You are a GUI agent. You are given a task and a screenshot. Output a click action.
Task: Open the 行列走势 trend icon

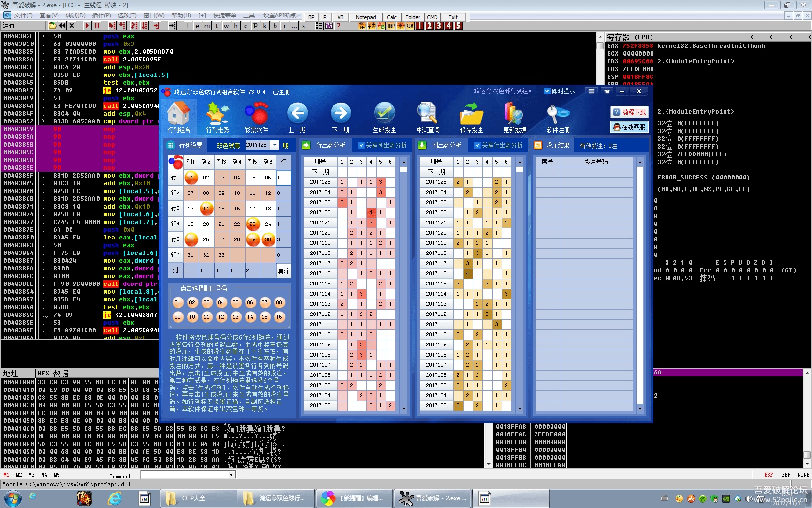pyautogui.click(x=217, y=116)
